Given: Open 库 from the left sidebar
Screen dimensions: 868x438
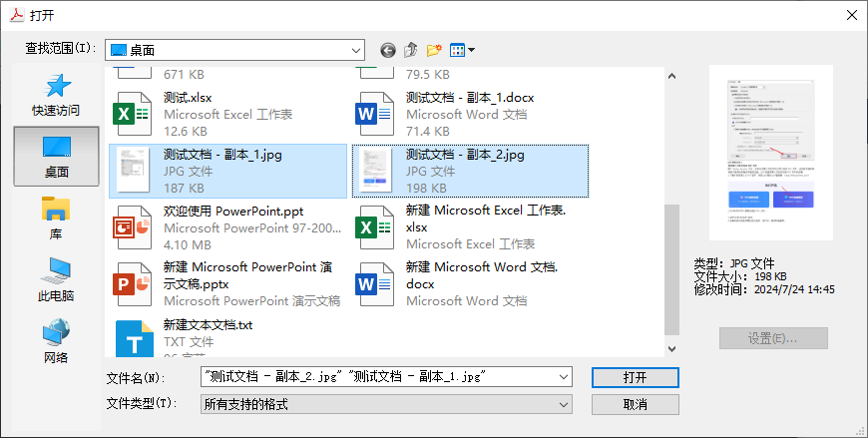Looking at the screenshot, I should [56, 219].
